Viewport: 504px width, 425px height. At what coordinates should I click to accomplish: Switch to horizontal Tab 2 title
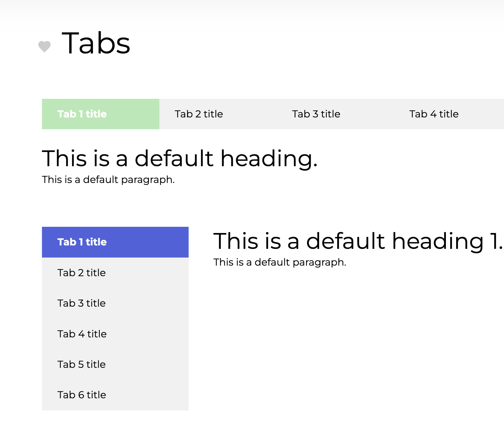(x=199, y=114)
